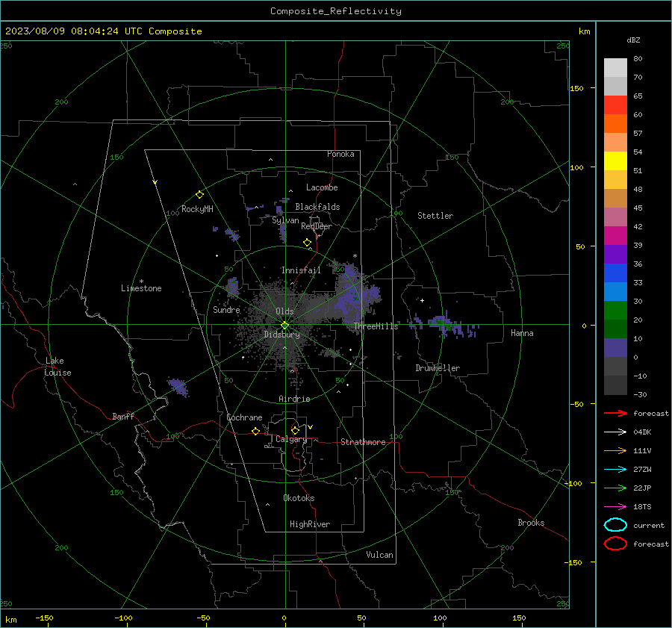Click the magenta 18TS arrow in legend
The height and width of the screenshot is (628, 672).
615,507
